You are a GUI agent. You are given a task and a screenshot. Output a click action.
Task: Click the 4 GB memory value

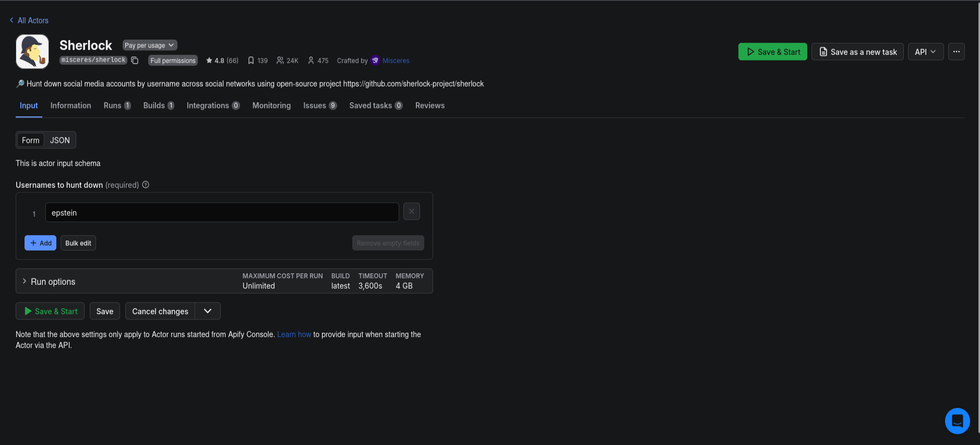pos(404,286)
